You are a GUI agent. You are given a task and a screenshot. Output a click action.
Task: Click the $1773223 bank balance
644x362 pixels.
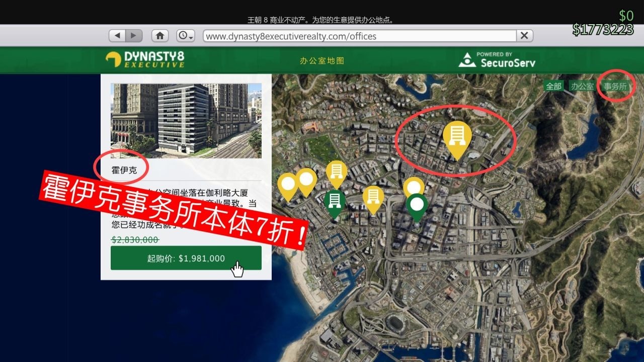(x=603, y=30)
